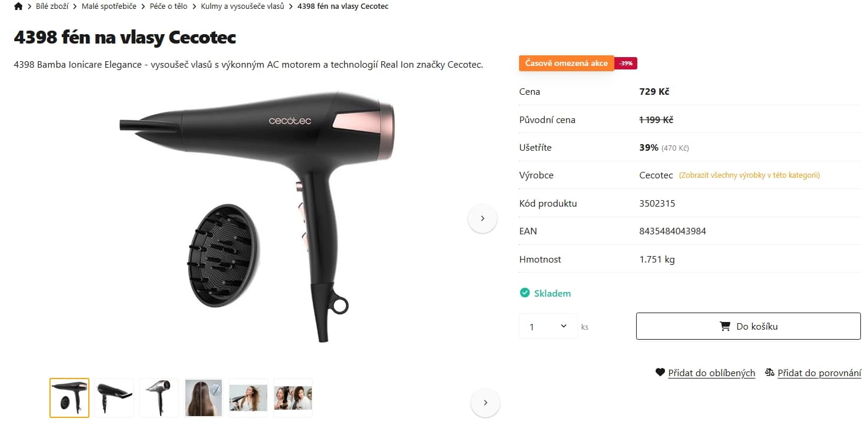
Task: Go to Kulmy a vysoušeče vlasů
Action: (x=242, y=6)
